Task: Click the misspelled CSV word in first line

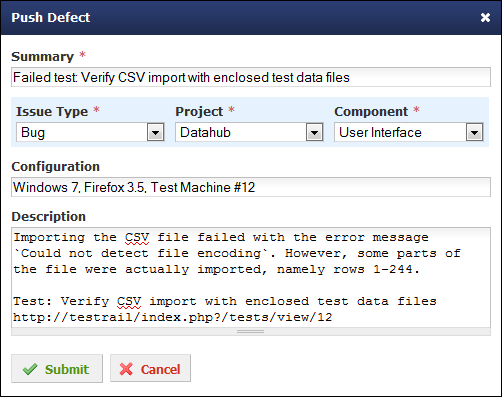Action: click(x=137, y=237)
